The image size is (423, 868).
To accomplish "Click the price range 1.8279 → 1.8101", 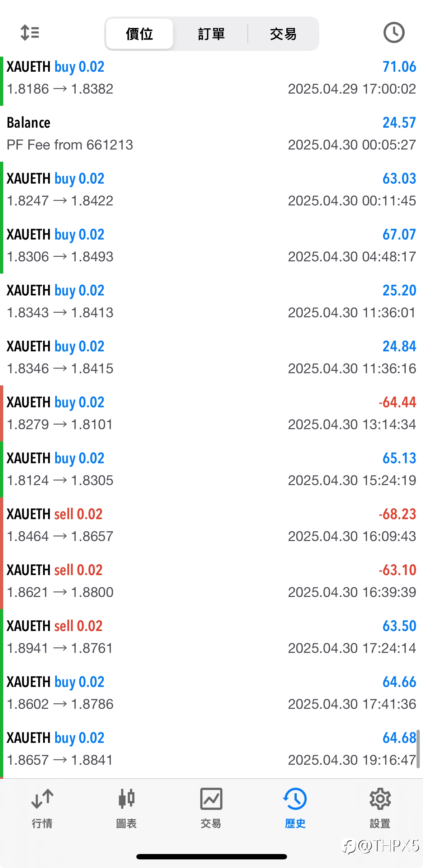I will (x=60, y=424).
